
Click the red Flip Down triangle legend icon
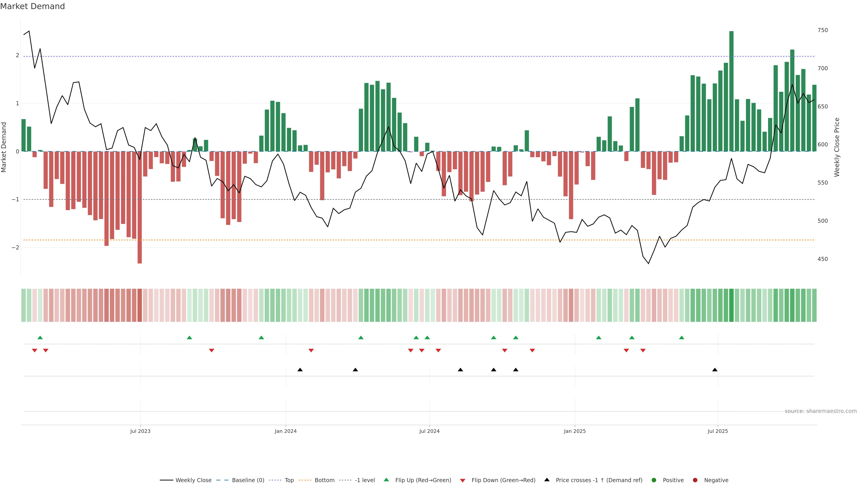point(463,480)
